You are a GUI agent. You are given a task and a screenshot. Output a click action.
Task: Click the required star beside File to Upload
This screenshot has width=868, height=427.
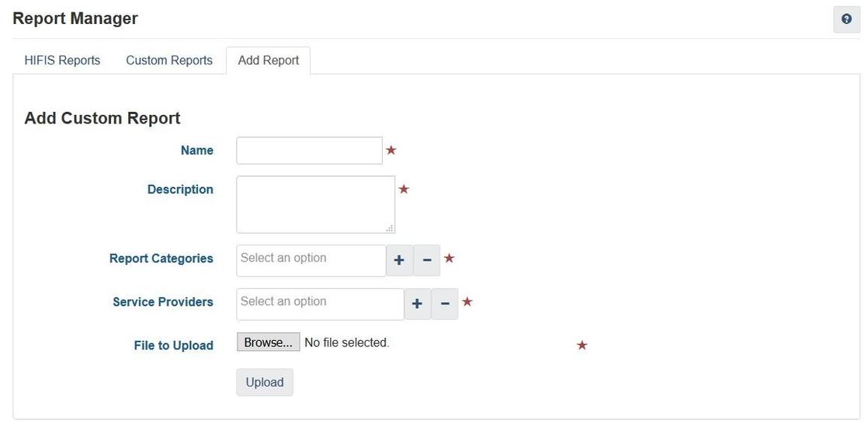582,345
